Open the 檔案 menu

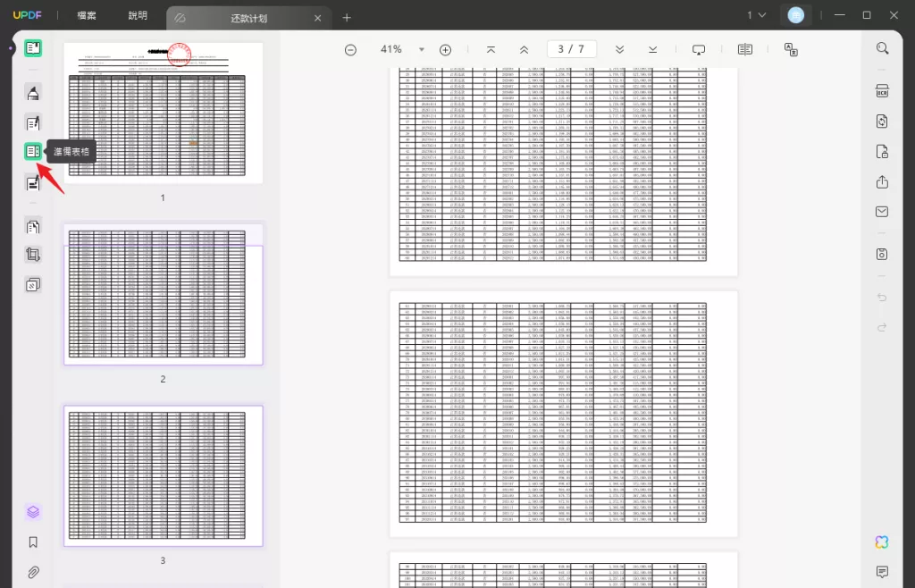pos(87,15)
